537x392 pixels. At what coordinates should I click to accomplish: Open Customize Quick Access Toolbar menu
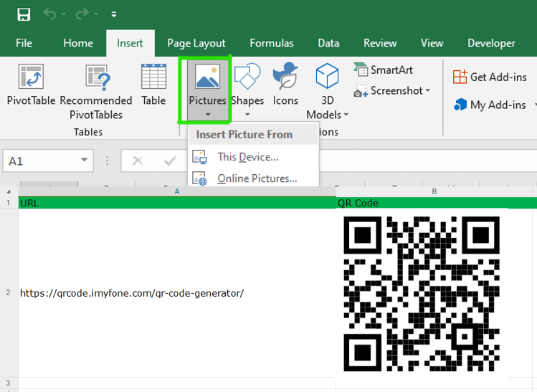point(114,14)
